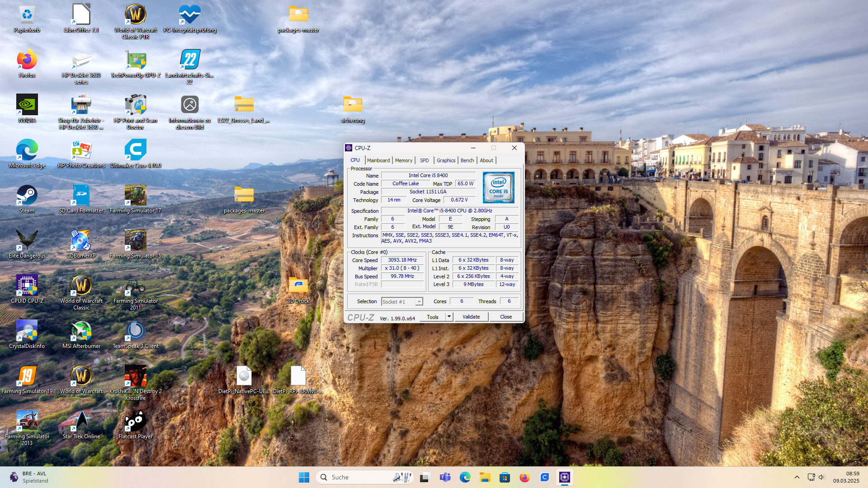The width and height of the screenshot is (868, 488).
Task: Click the Intel Core i5 logo image
Action: [x=498, y=188]
